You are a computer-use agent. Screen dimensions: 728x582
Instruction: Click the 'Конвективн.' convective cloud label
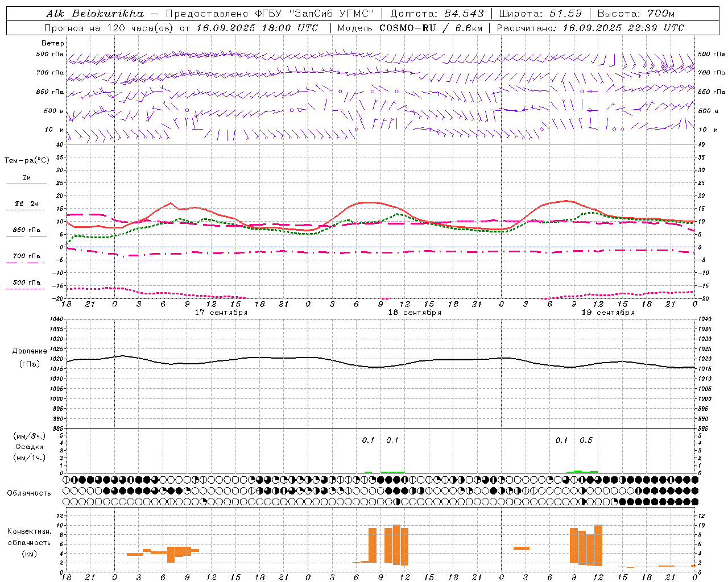tap(29, 531)
